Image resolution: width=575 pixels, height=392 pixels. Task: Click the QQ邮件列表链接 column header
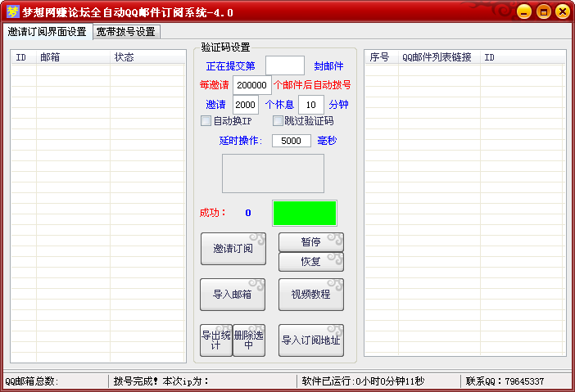pos(439,57)
